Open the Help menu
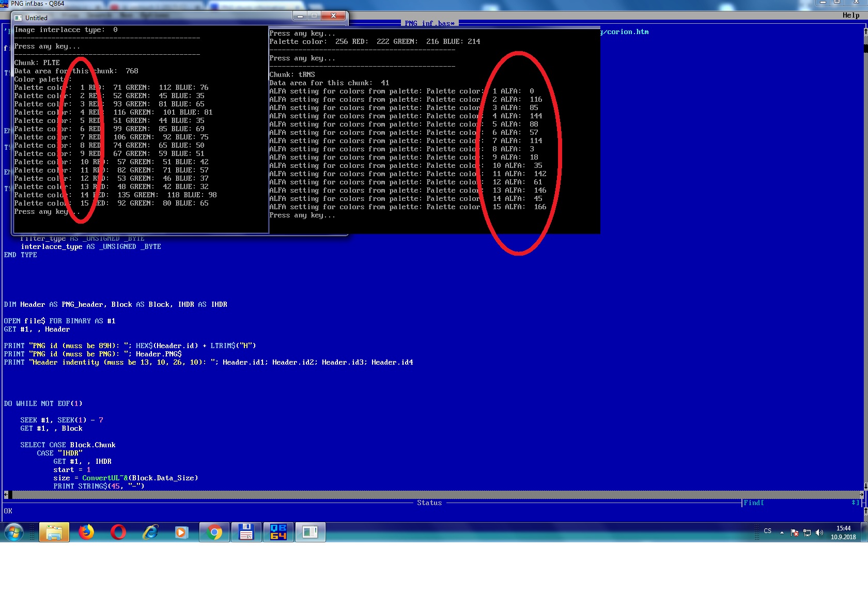 850,15
